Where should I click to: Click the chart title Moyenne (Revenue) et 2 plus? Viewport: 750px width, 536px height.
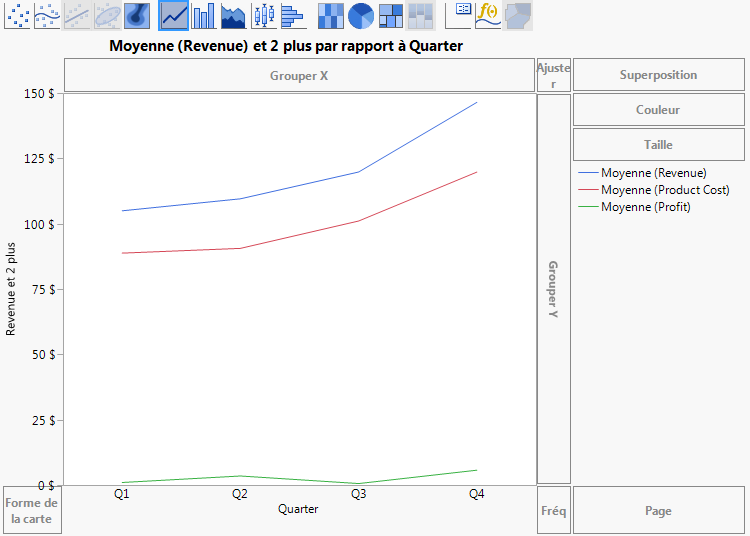pos(286,46)
